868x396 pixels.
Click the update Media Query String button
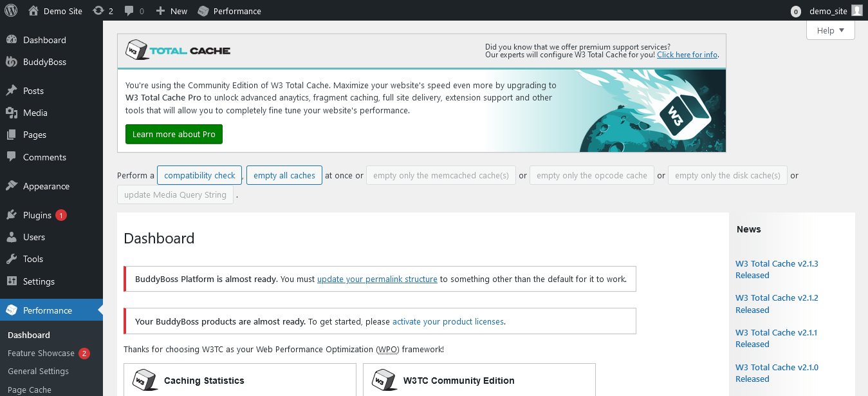click(175, 194)
